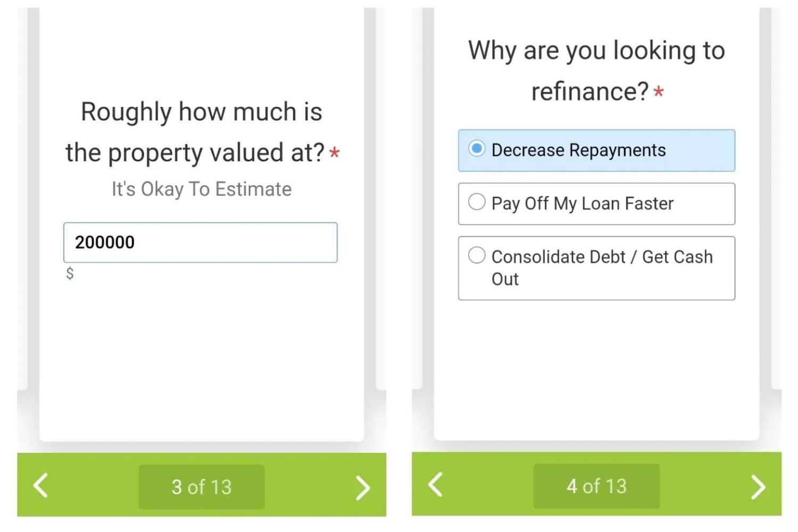The image size is (798, 532).
Task: Advance to next step from 3 of 13
Action: click(x=362, y=487)
